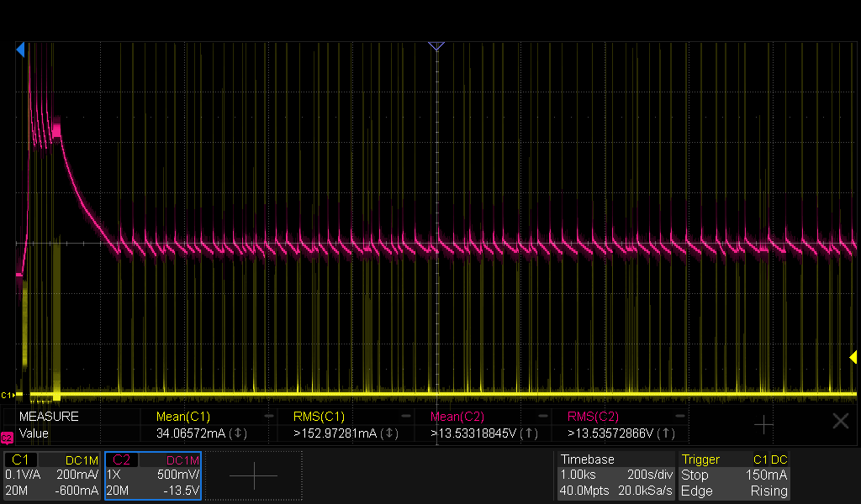This screenshot has height=504, width=861.
Task: Close the measurement panel with X
Action: [x=841, y=421]
